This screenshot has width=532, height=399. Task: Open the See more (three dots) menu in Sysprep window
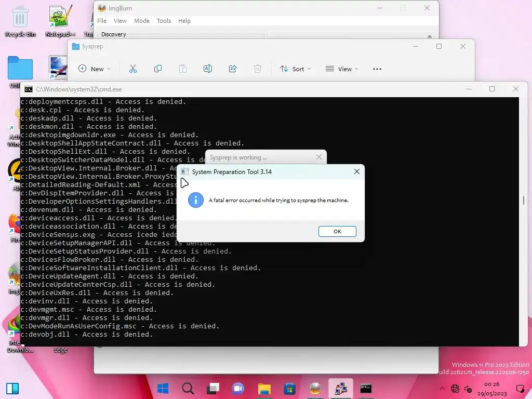coord(377,69)
